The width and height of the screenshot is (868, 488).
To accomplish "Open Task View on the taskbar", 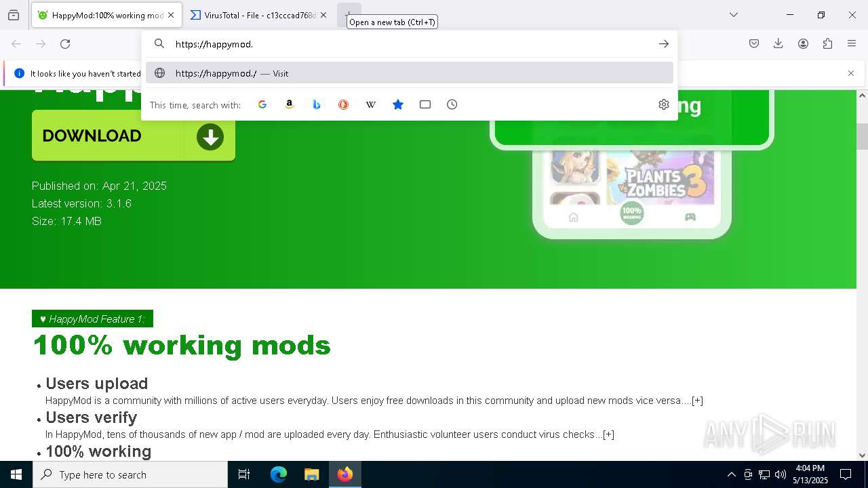I will click(x=244, y=474).
